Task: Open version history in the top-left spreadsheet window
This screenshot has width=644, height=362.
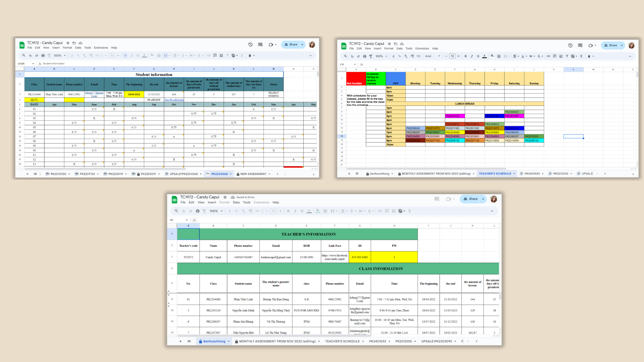Action: 250,45
